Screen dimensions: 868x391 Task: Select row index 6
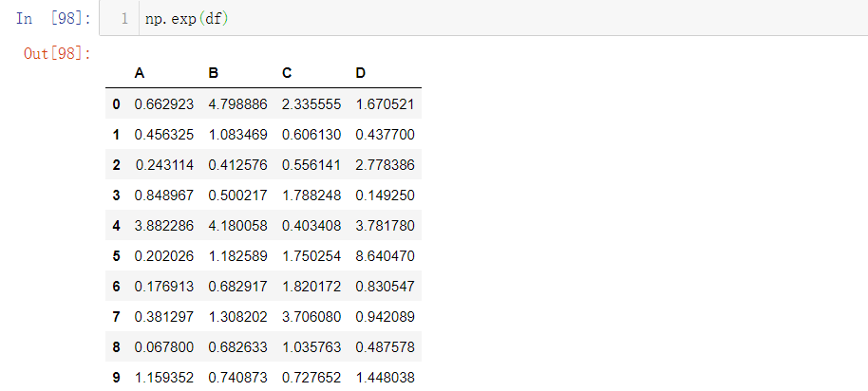click(x=116, y=287)
